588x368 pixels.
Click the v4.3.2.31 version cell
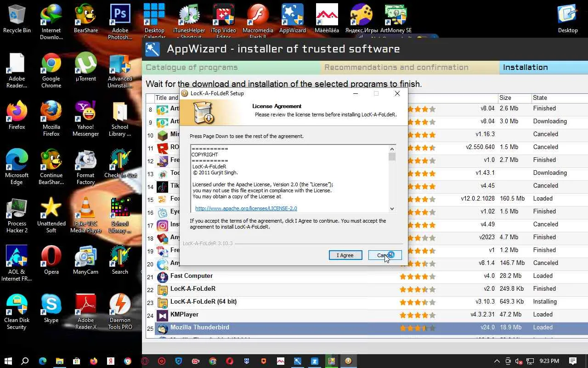[482, 315]
